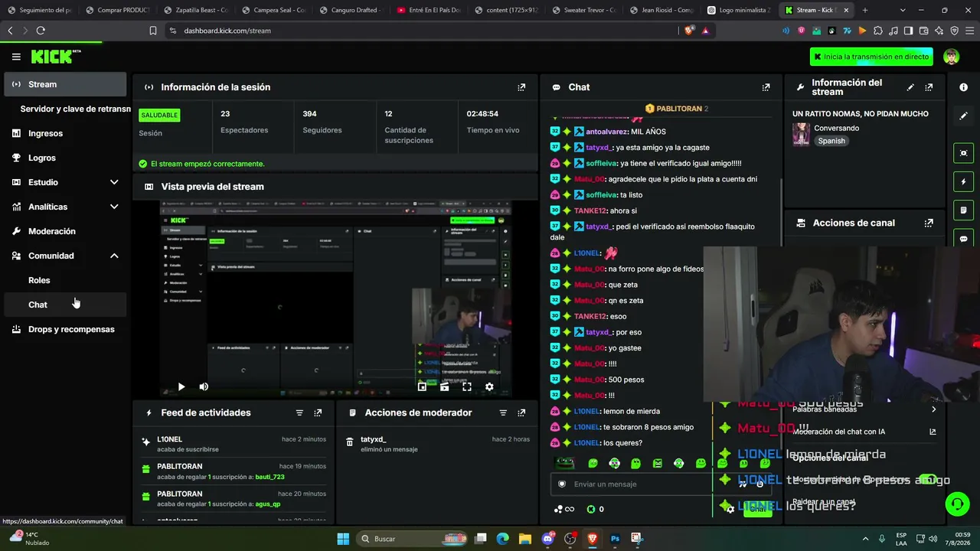Open the support headset chat bubble
980x551 pixels.
957,504
